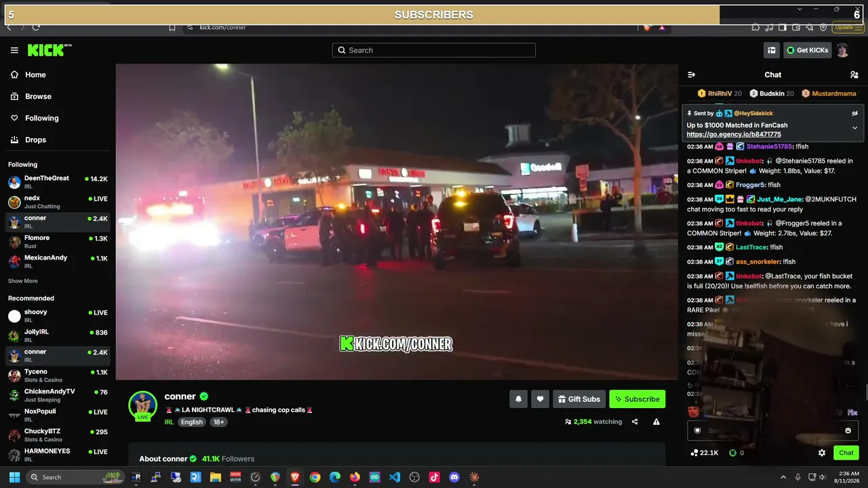Collapse the chat panel with arrow icon
The height and width of the screenshot is (488, 868).
[691, 75]
